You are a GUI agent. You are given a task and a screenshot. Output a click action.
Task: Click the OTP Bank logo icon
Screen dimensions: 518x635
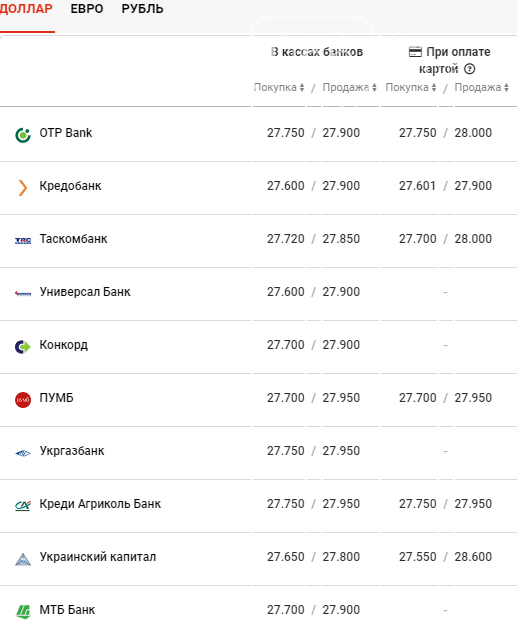(x=23, y=135)
